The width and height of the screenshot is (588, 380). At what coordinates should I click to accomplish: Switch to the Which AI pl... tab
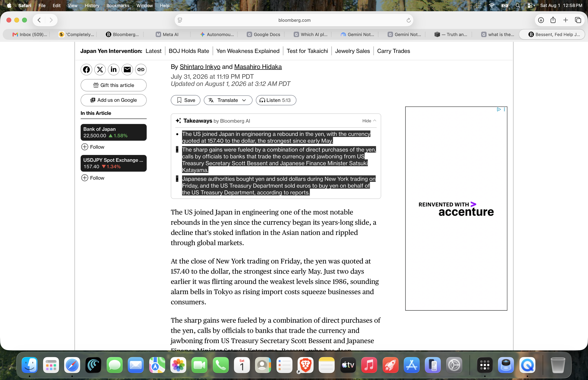[x=310, y=35]
